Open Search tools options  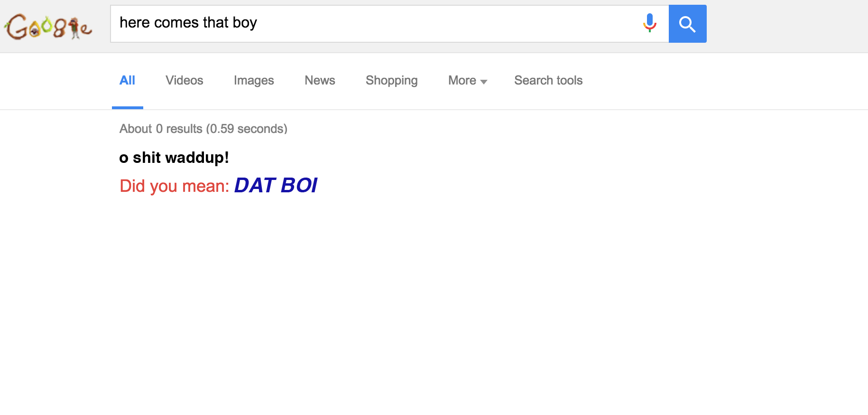point(548,80)
